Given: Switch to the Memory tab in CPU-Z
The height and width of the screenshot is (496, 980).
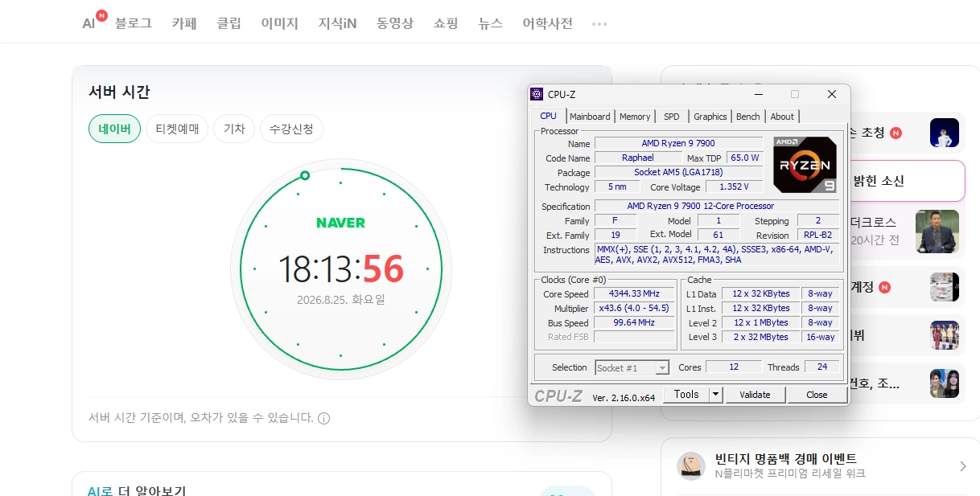Looking at the screenshot, I should click(x=635, y=117).
